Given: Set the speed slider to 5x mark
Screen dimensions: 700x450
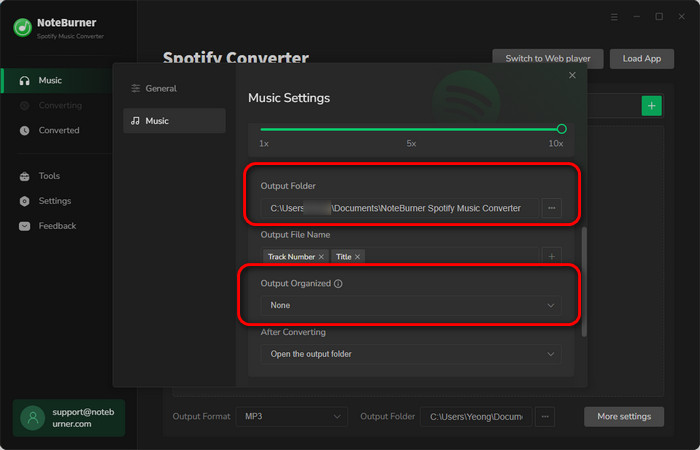Looking at the screenshot, I should point(411,129).
